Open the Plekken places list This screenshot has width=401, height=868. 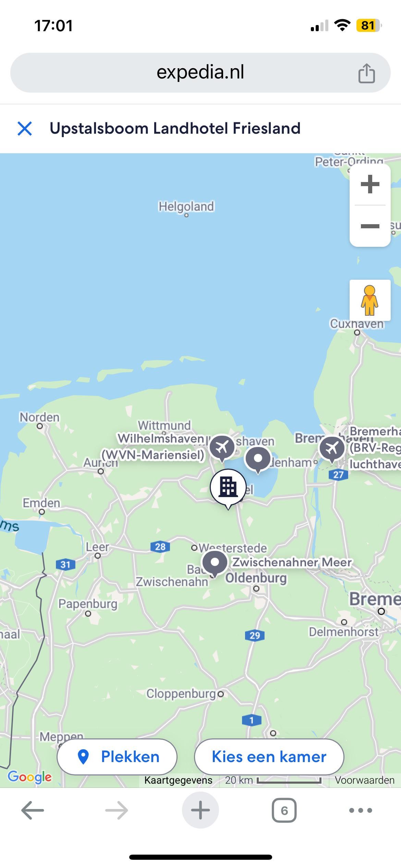coord(117,757)
